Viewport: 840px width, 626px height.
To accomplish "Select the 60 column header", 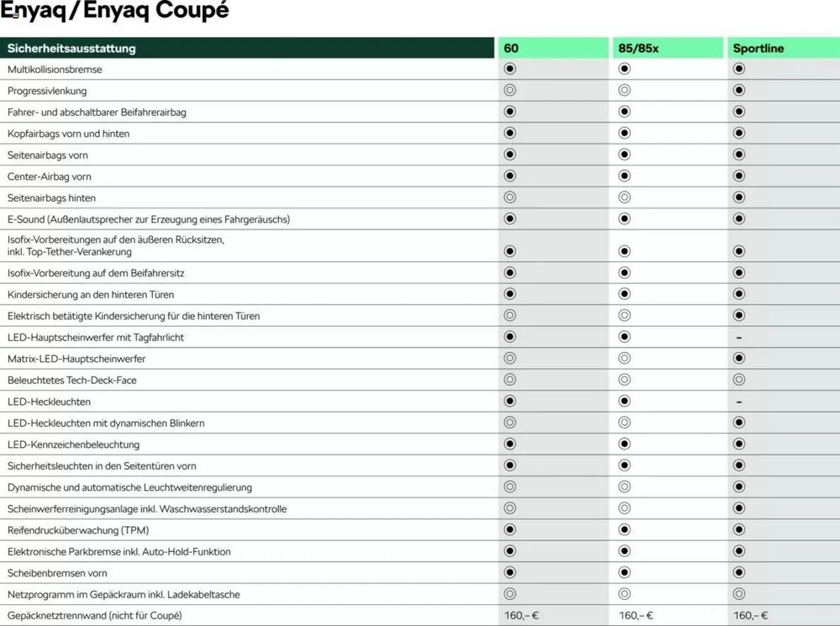I will click(554, 48).
